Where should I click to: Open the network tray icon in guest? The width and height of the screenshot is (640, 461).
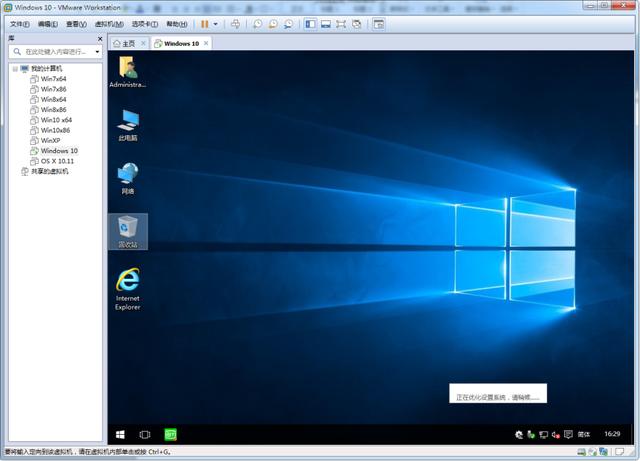(x=543, y=434)
